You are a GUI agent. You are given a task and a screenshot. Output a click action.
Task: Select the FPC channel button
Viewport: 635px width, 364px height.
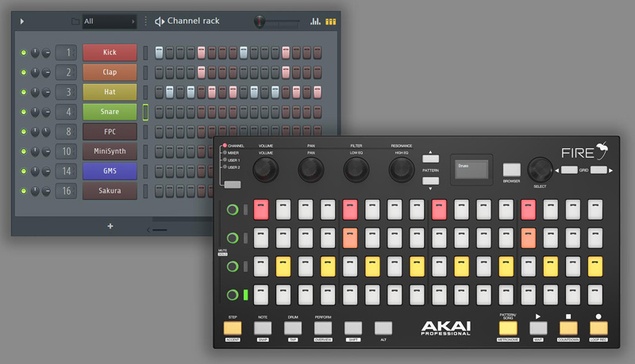110,132
